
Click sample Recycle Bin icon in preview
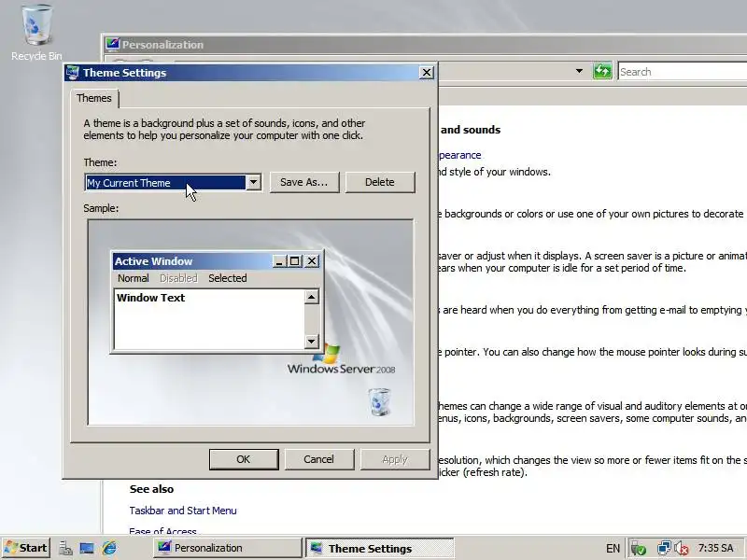pyautogui.click(x=380, y=402)
